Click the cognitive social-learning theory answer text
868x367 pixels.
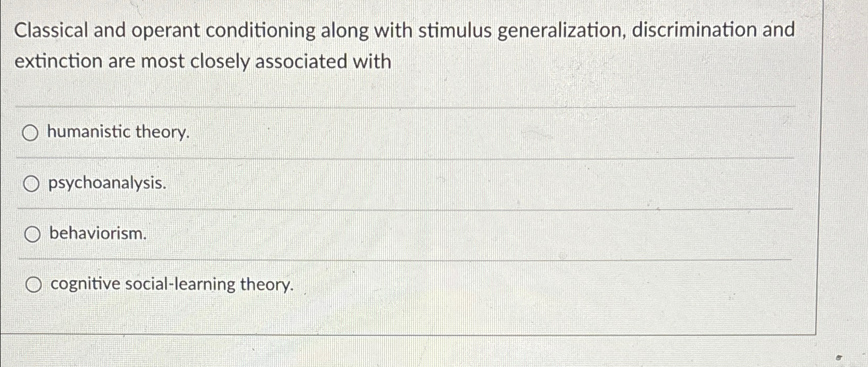click(171, 284)
